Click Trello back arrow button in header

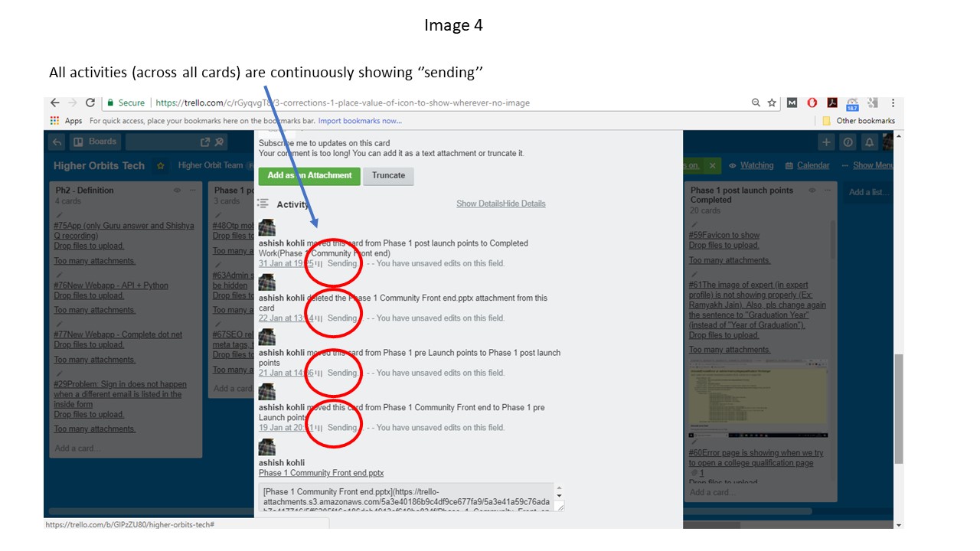tap(57, 142)
